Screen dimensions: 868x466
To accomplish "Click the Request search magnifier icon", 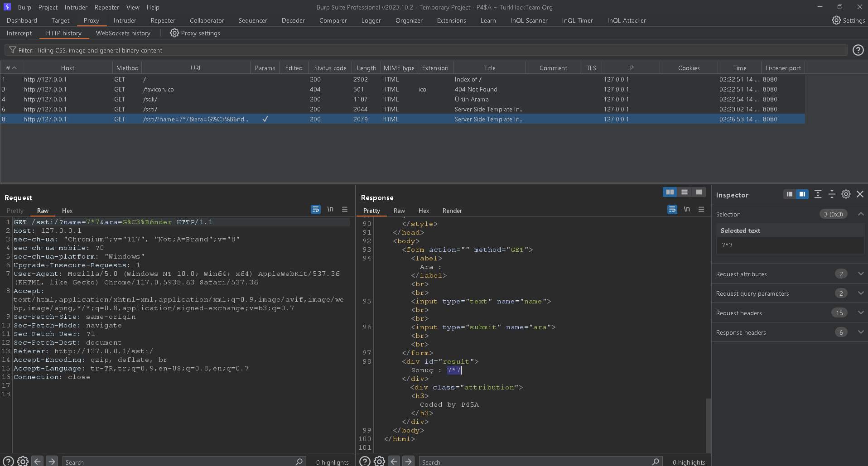I will coord(299,461).
